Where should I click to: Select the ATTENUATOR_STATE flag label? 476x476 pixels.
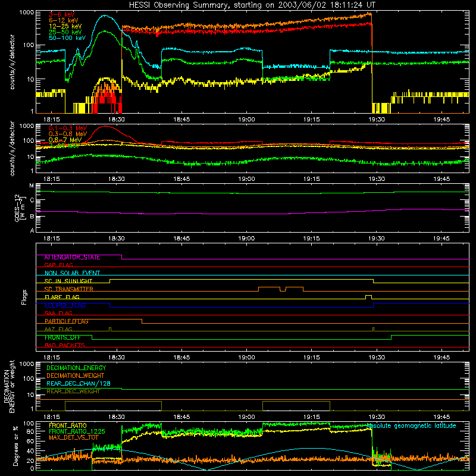point(72,258)
